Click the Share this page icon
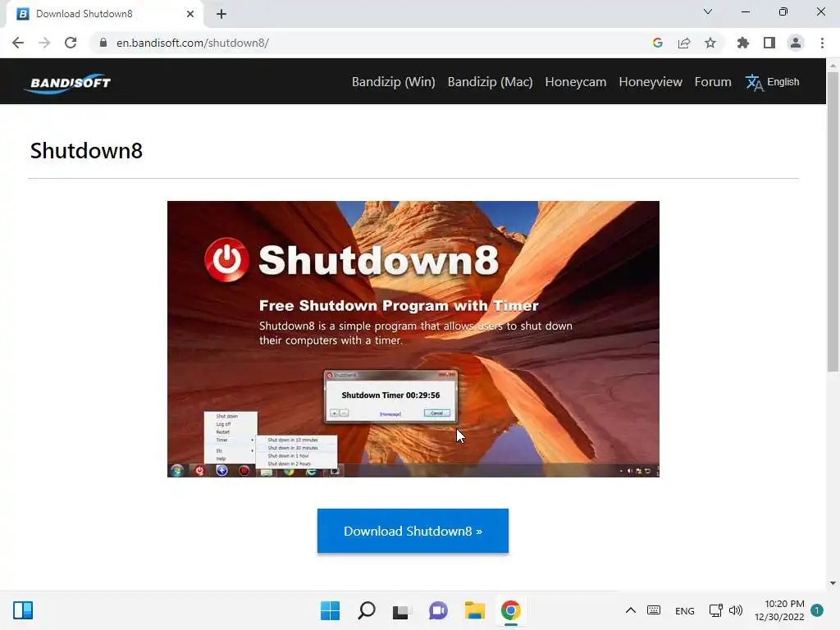The width and height of the screenshot is (840, 630). click(x=684, y=43)
